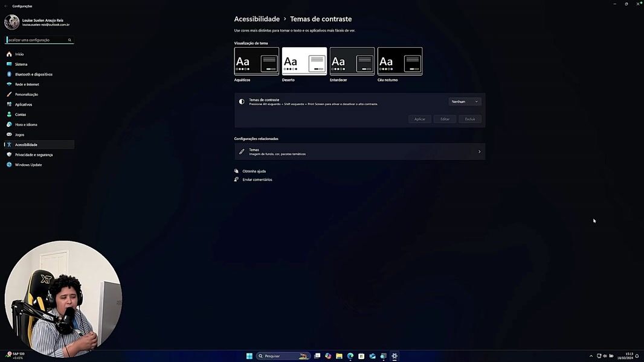Open the Enviar comentários link
This screenshot has height=362, width=644.
click(257, 180)
